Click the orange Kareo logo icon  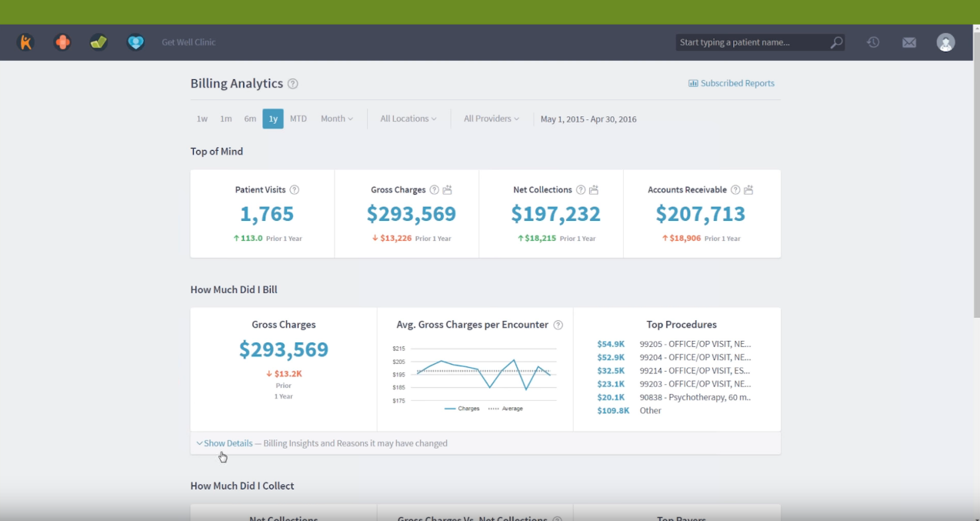coord(25,42)
